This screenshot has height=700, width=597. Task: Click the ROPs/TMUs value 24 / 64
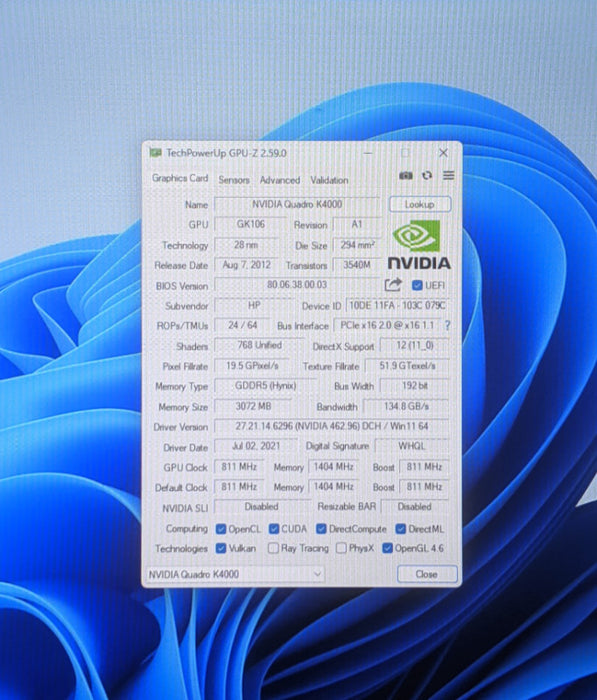[242, 325]
